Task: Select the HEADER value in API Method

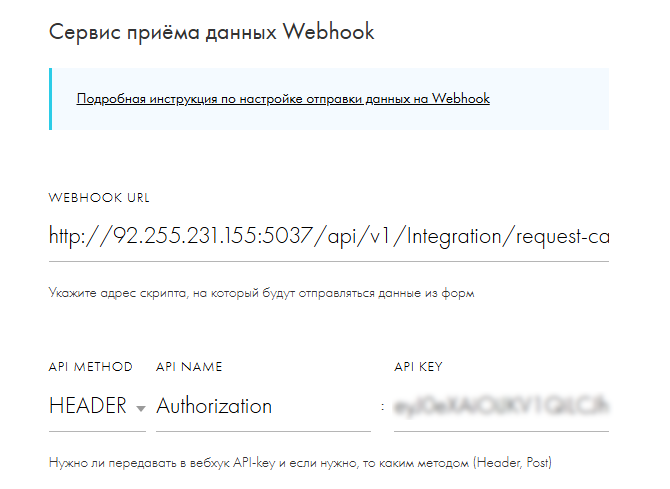Action: pyautogui.click(x=88, y=406)
